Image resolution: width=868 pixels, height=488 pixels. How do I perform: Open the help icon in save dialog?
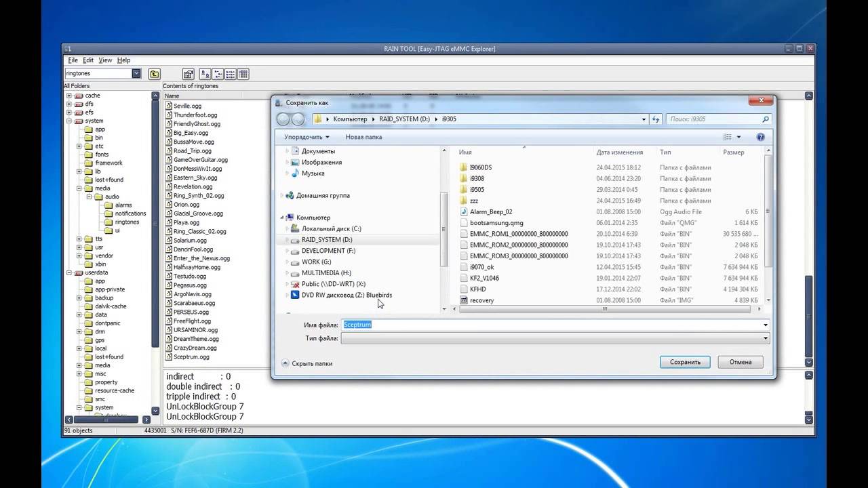click(762, 137)
